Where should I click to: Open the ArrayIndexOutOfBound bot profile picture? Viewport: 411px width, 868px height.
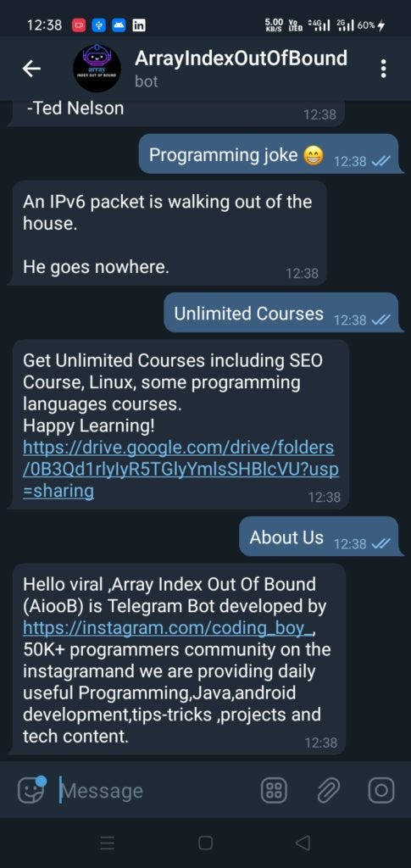97,68
